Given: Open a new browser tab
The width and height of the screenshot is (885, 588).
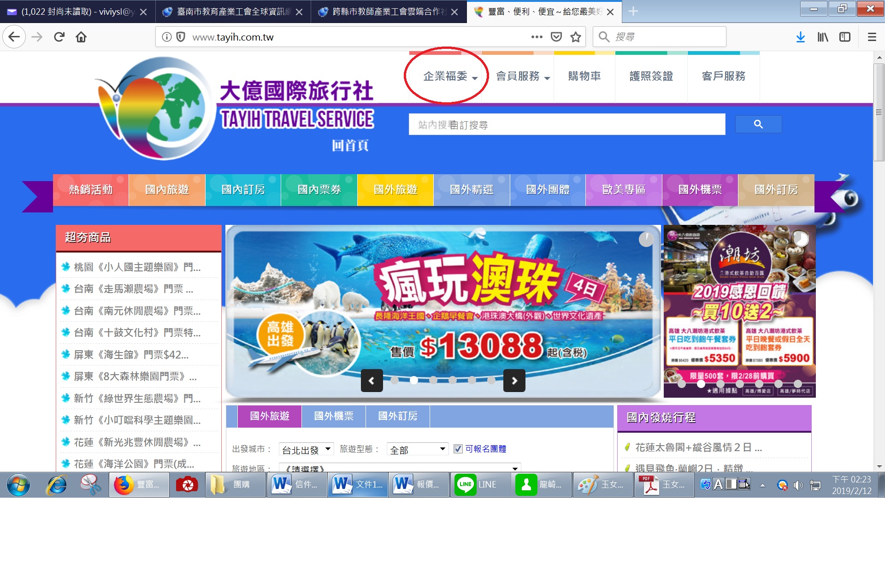Looking at the screenshot, I should click(x=633, y=12).
